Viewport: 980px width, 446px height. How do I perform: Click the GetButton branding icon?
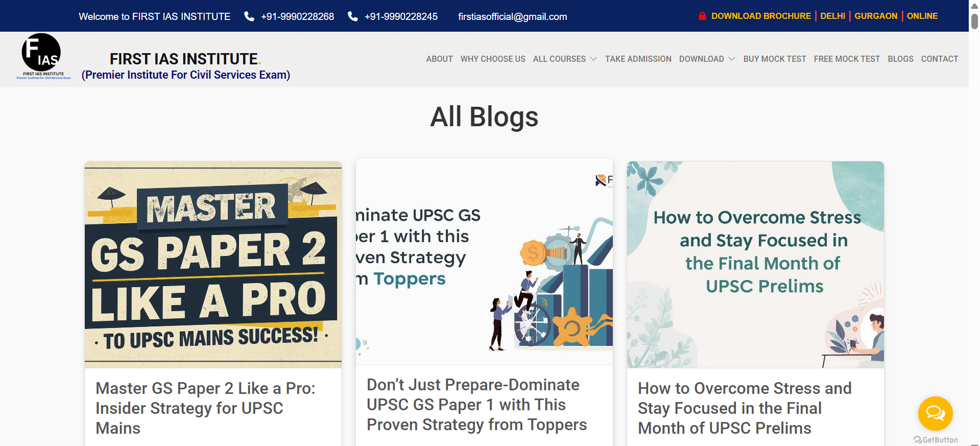[918, 440]
